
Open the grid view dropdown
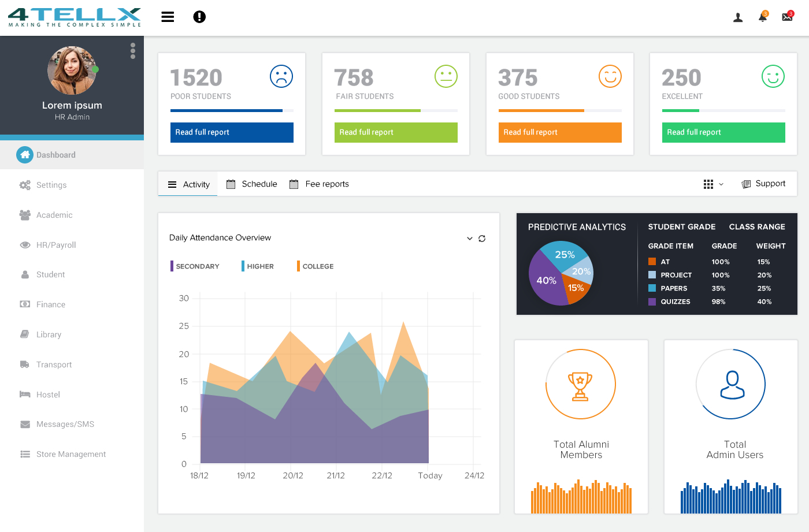tap(713, 184)
